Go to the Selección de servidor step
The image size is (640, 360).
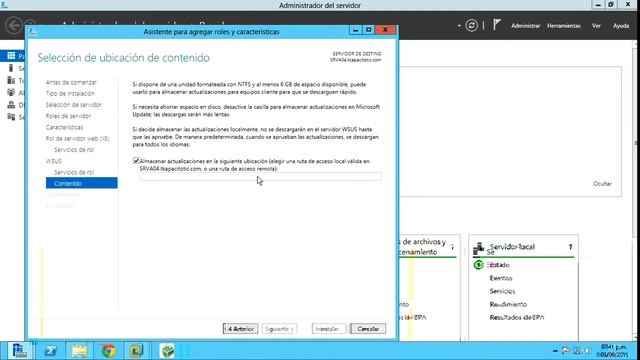click(73, 104)
